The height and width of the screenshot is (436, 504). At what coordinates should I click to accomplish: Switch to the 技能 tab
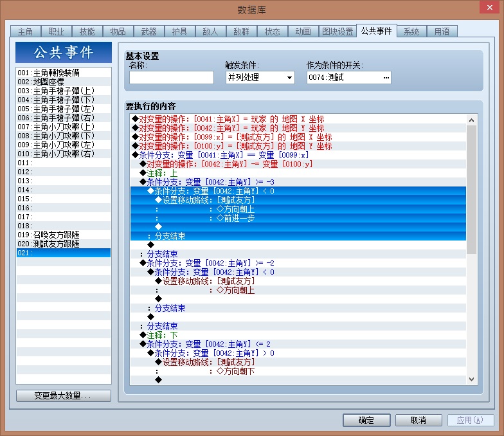(x=87, y=32)
